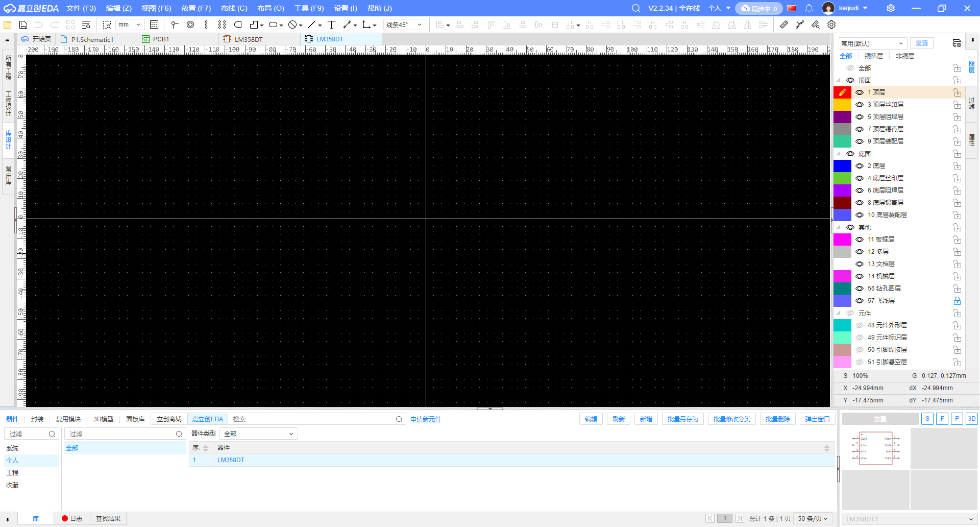980x527 pixels.
Task: Expand the 器件类型 全部 dropdown
Action: tap(258, 434)
